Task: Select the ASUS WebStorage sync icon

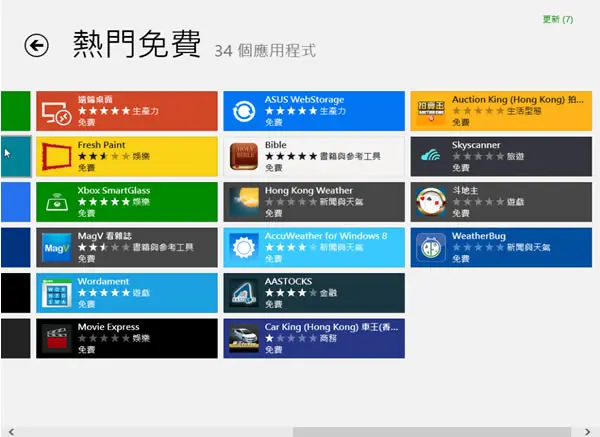Action: click(244, 111)
